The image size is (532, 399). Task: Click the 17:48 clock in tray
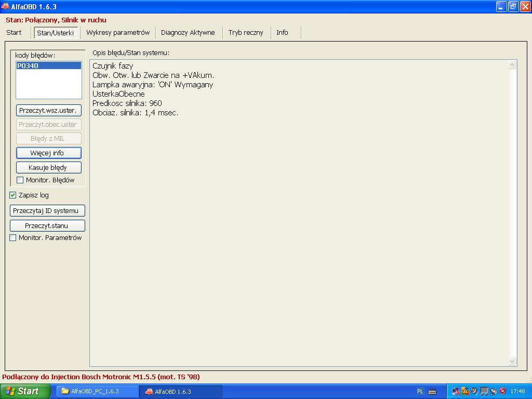click(518, 391)
